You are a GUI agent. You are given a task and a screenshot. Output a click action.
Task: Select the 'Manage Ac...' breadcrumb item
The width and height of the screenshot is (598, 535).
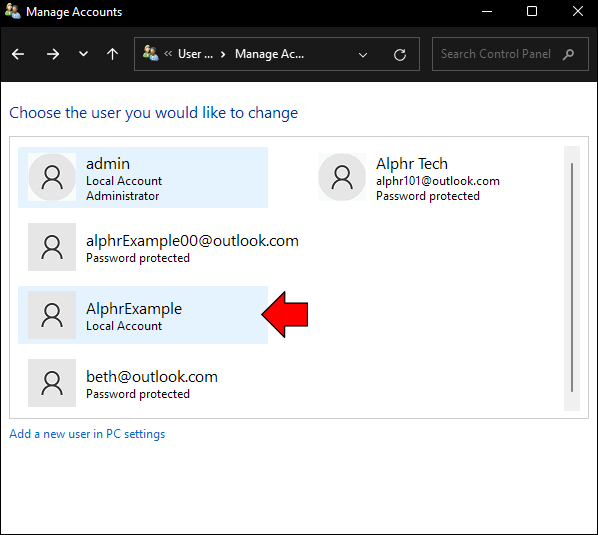(269, 54)
